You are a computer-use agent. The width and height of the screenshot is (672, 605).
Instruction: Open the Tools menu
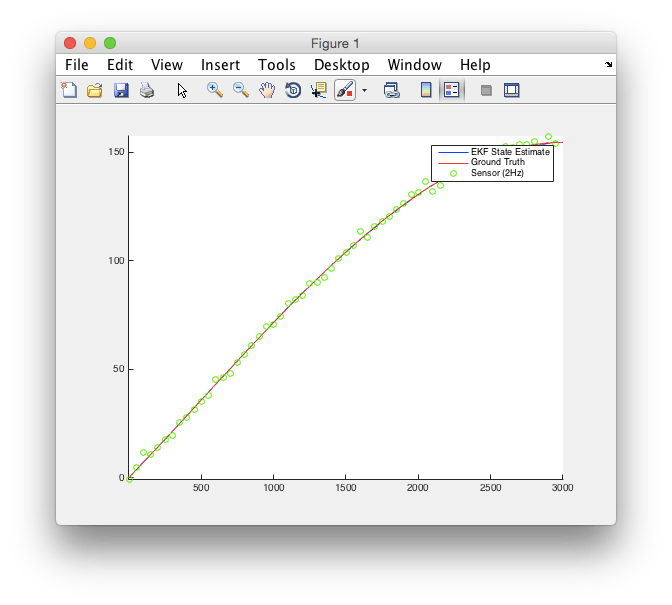pos(277,65)
